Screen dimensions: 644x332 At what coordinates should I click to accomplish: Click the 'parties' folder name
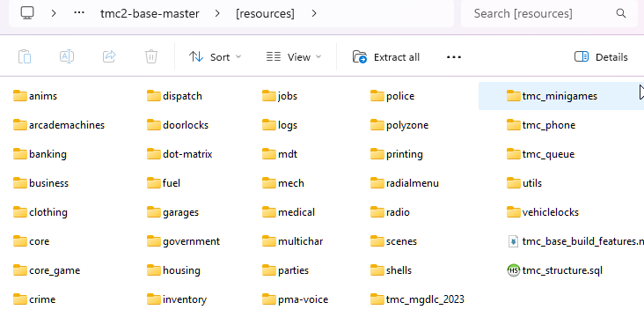pyautogui.click(x=293, y=270)
